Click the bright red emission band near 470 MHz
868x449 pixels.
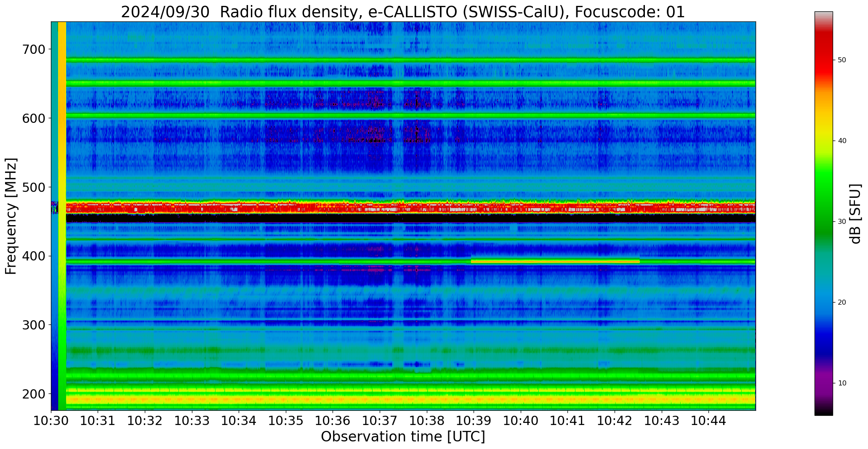[410, 207]
